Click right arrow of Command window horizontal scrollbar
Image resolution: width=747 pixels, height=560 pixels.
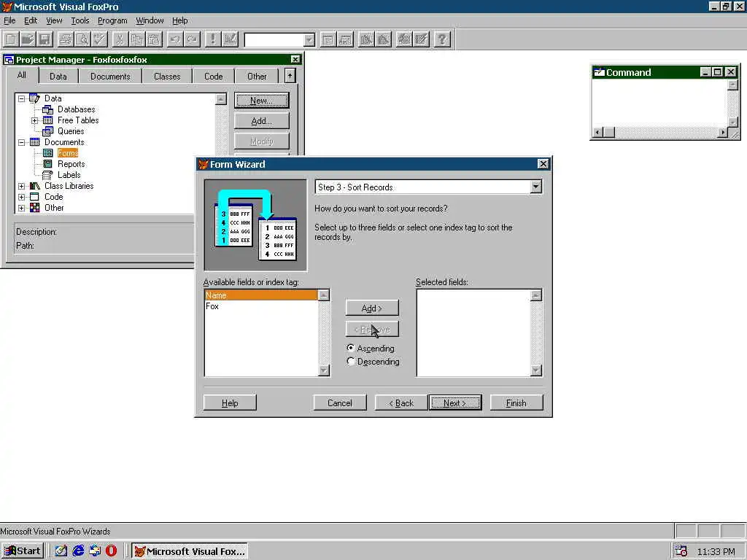click(x=723, y=132)
